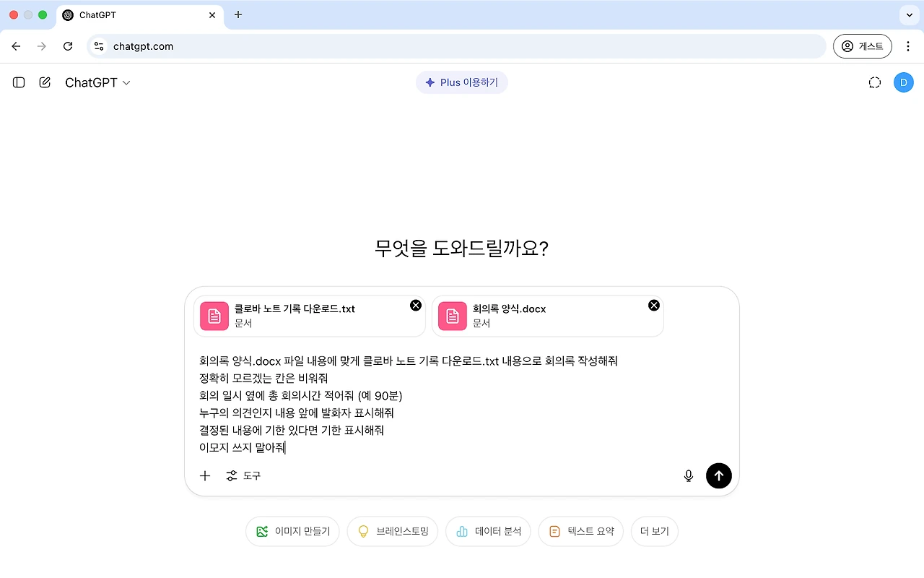This screenshot has height=578, width=924.
Task: Go forward using the browser forward arrow
Action: point(42,46)
